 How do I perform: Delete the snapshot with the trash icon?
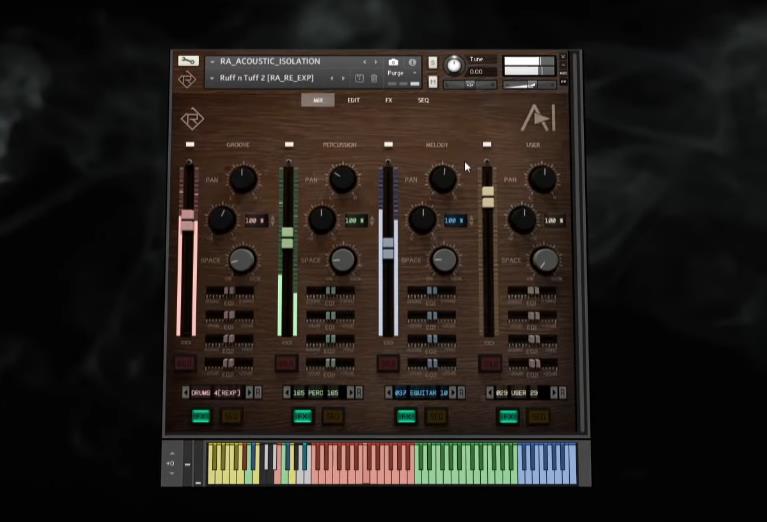374,78
